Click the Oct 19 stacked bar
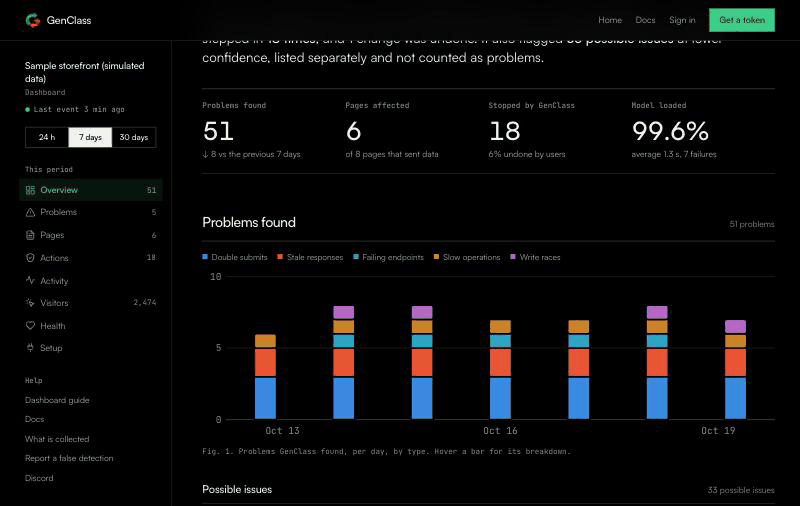The width and height of the screenshot is (800, 506). (x=735, y=369)
